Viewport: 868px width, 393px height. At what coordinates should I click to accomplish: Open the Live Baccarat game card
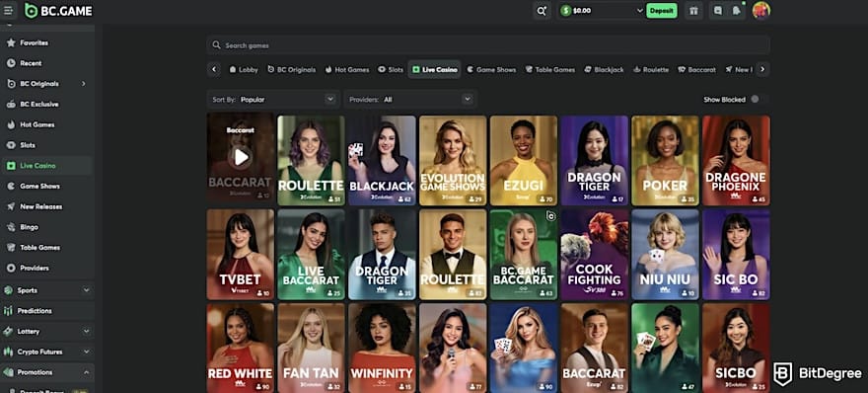(x=311, y=255)
